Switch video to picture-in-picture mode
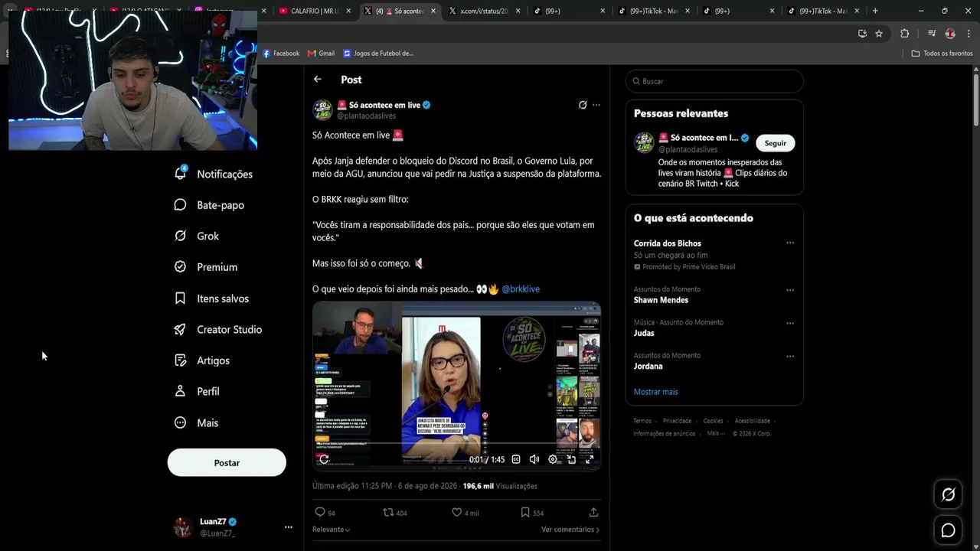The image size is (980, 551). (x=571, y=459)
